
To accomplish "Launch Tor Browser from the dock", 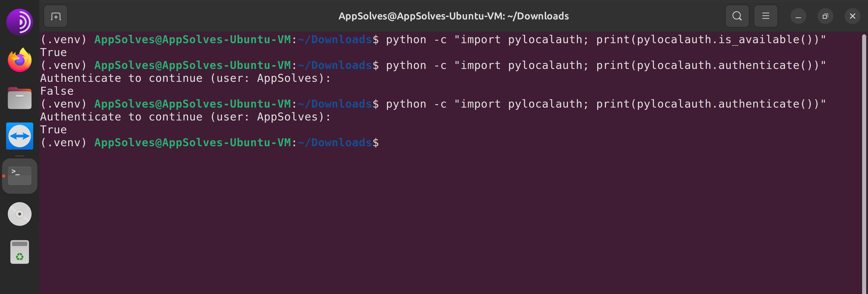I will [x=19, y=21].
